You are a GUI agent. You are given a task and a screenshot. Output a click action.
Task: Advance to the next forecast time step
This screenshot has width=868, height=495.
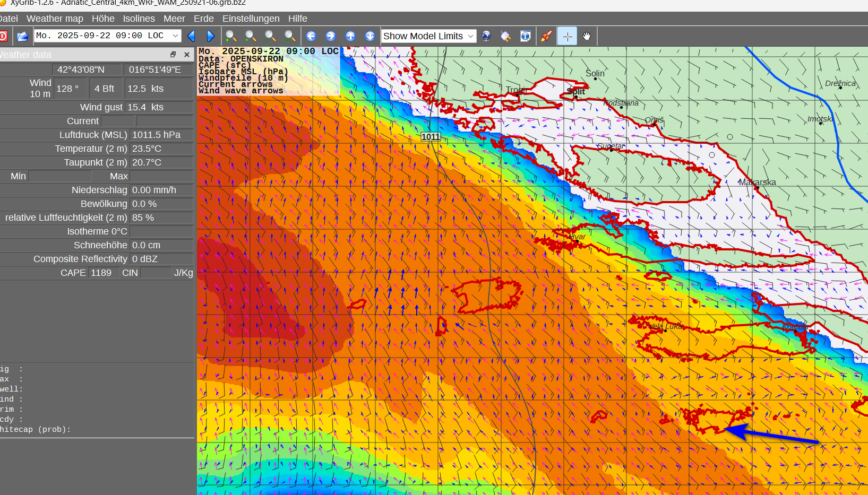pos(210,36)
